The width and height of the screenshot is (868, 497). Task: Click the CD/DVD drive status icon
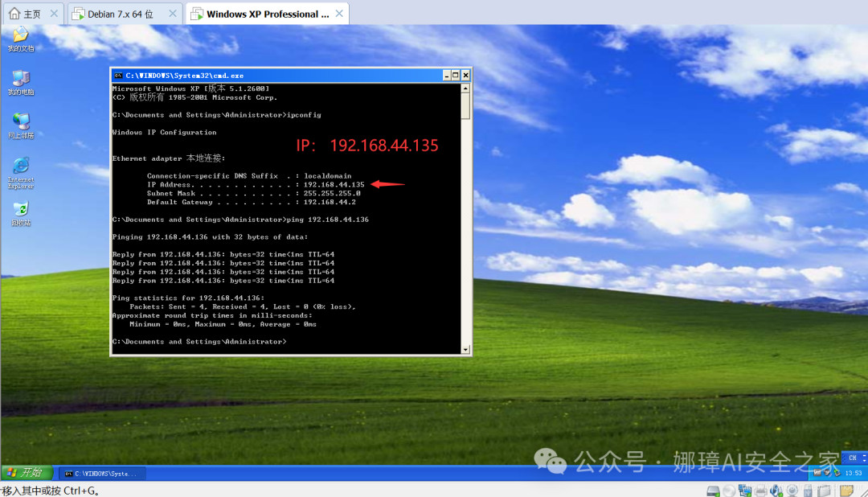click(729, 491)
